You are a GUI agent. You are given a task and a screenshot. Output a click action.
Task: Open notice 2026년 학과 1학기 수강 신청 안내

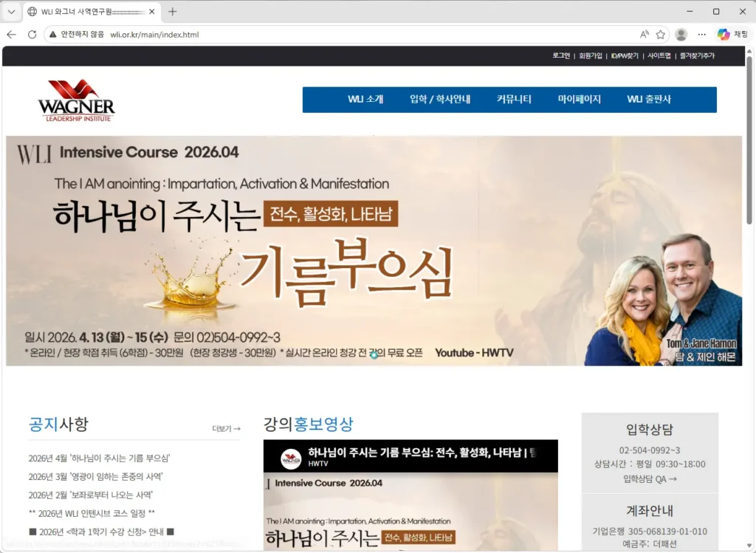pos(101,532)
